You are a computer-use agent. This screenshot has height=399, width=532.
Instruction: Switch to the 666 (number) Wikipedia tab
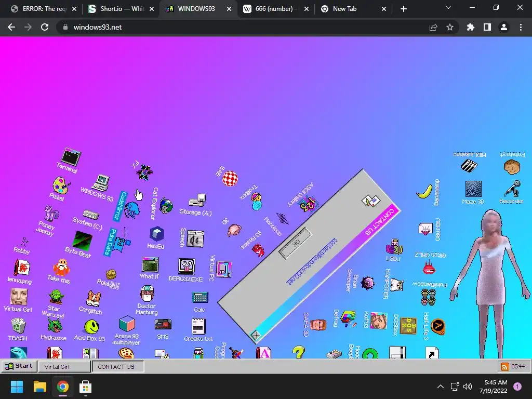tap(276, 9)
